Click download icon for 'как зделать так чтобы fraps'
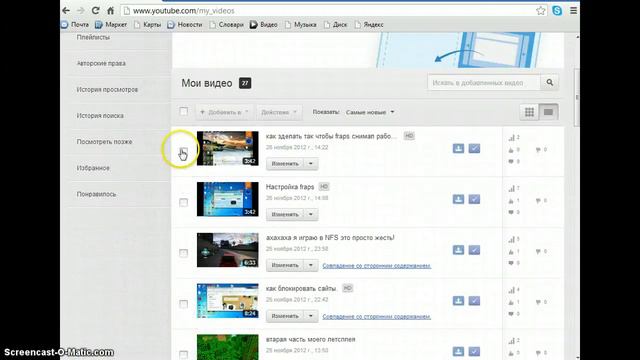 click(x=458, y=149)
